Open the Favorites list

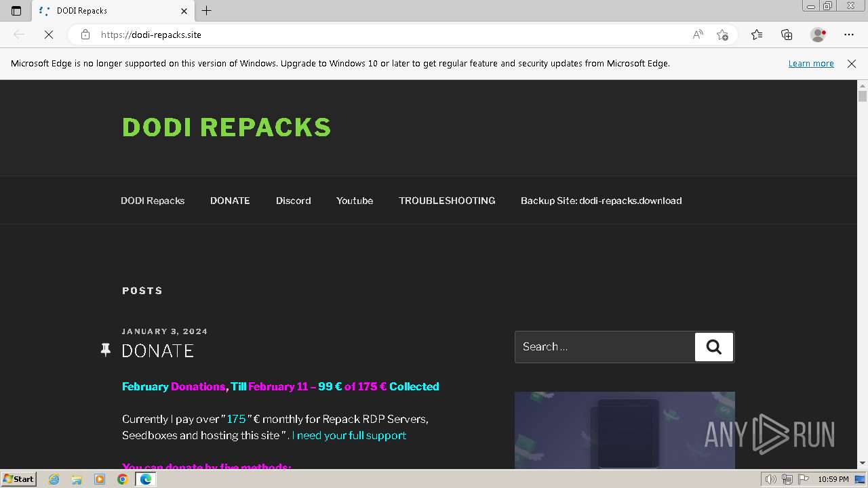tap(757, 35)
